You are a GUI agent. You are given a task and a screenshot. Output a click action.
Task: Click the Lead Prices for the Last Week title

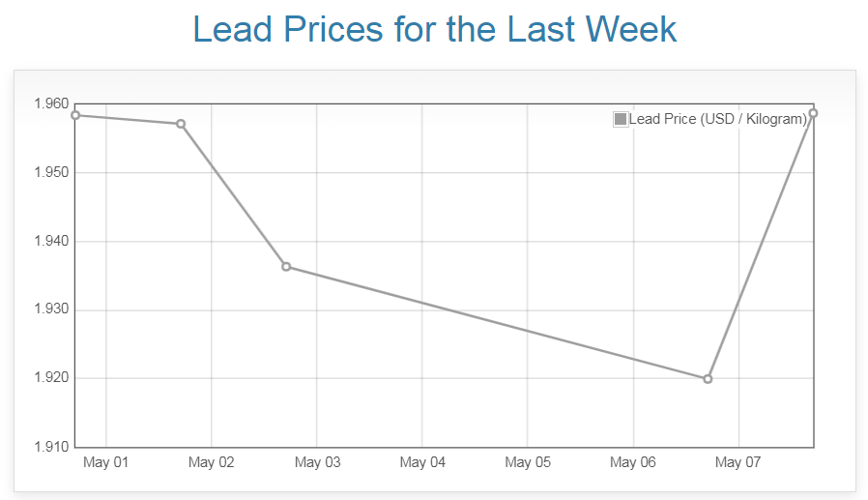(x=434, y=29)
